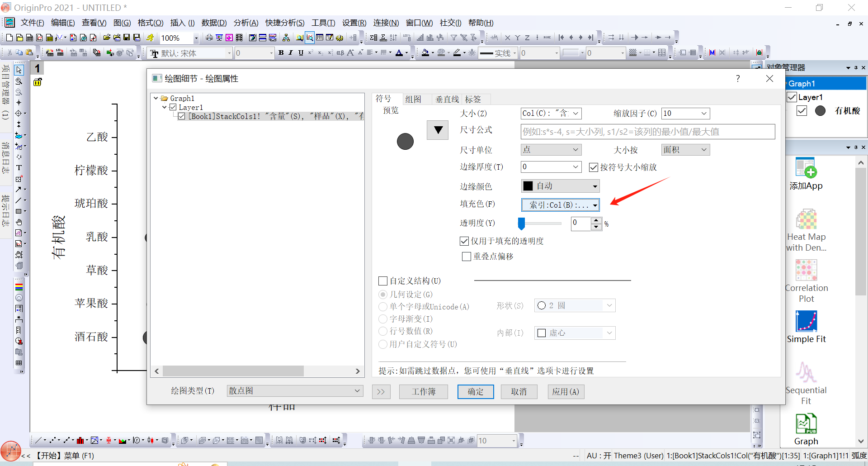Click the 确定 button

point(475,392)
